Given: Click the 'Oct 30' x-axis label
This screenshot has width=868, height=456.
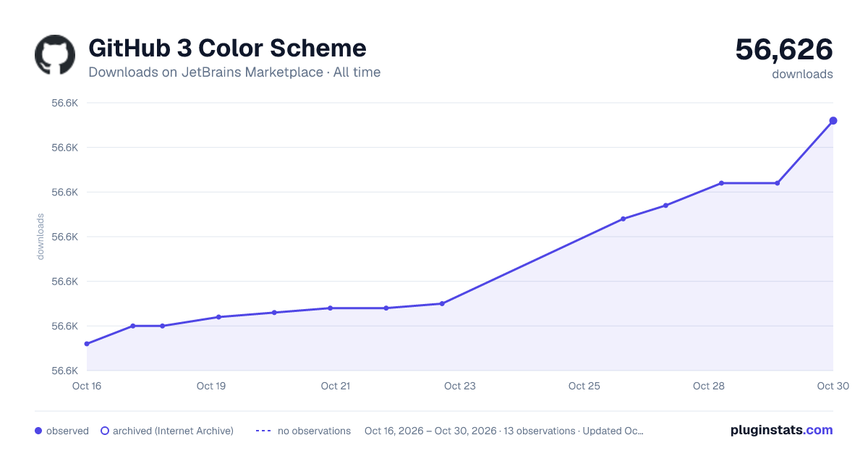Looking at the screenshot, I should pyautogui.click(x=832, y=386).
